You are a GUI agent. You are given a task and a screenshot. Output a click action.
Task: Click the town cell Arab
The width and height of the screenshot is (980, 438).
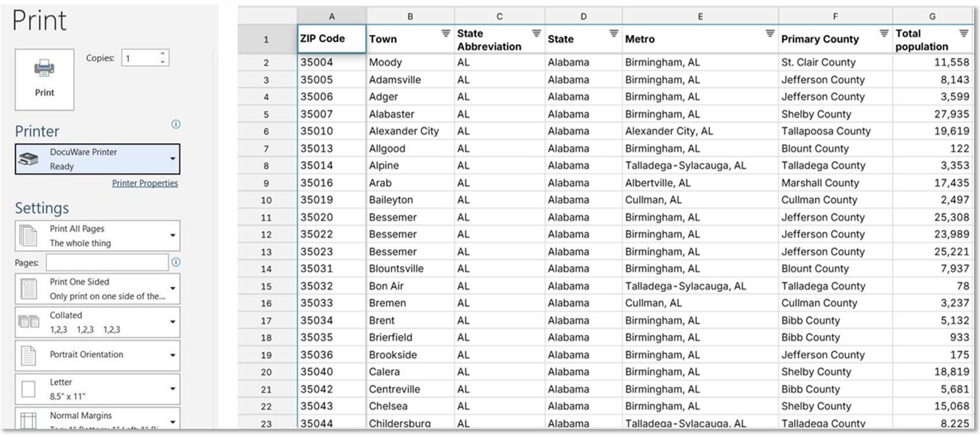tap(410, 183)
